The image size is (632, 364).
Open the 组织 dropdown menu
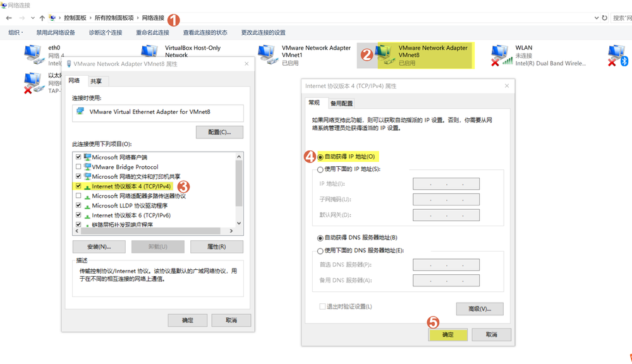pyautogui.click(x=16, y=33)
